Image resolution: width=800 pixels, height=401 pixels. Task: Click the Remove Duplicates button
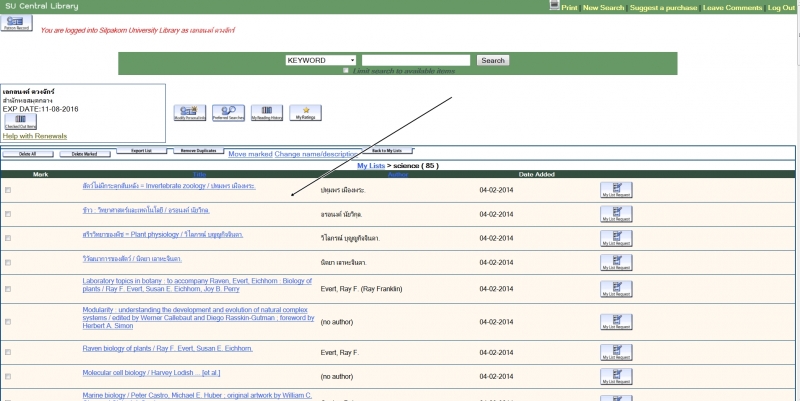coord(198,151)
